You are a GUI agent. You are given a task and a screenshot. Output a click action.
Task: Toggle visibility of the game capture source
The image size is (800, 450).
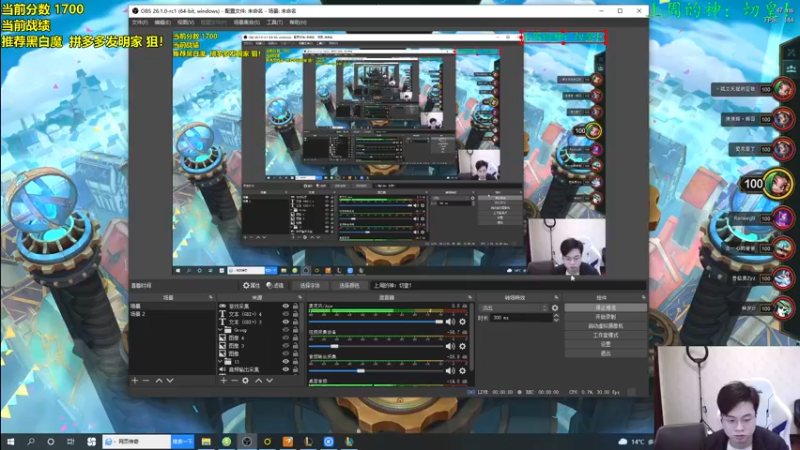pos(286,306)
